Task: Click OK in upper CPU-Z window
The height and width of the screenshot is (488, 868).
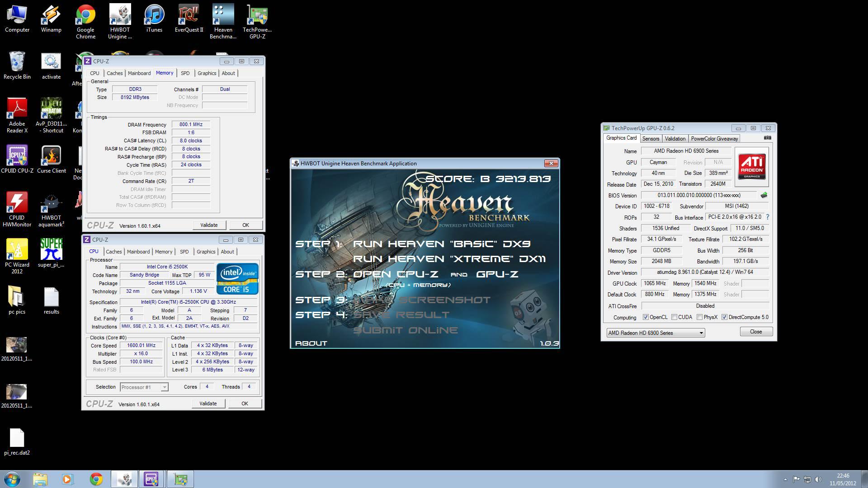Action: (245, 225)
